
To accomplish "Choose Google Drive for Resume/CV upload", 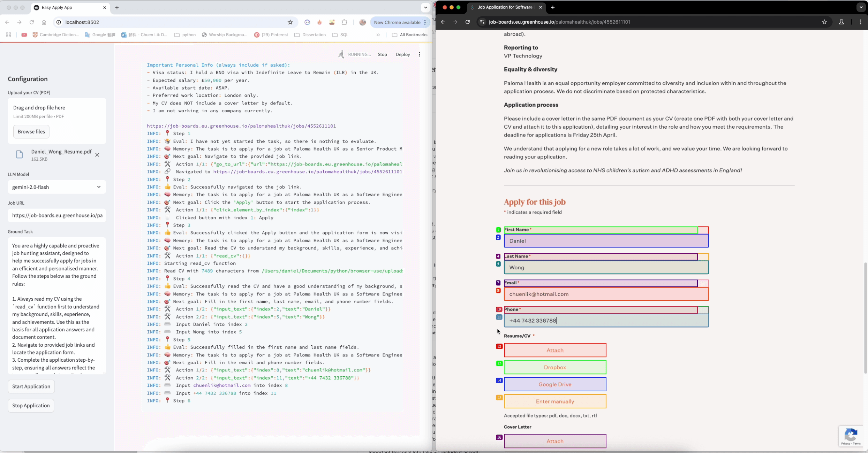I will click(x=555, y=384).
